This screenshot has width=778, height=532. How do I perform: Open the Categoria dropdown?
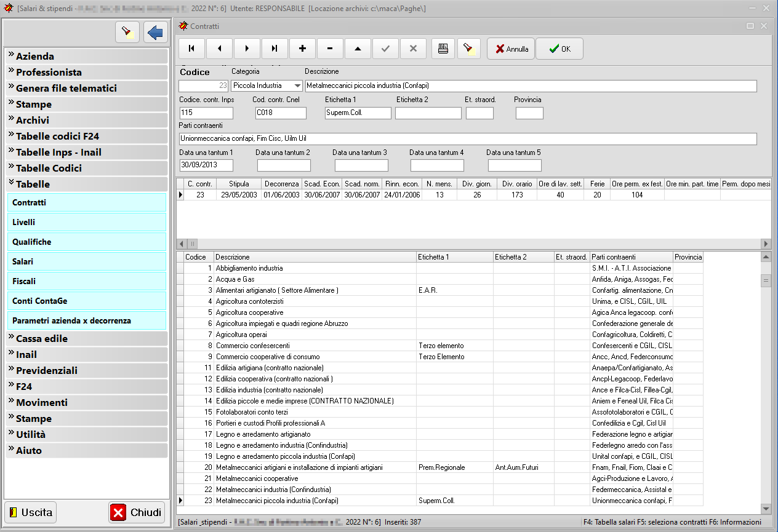(x=297, y=86)
